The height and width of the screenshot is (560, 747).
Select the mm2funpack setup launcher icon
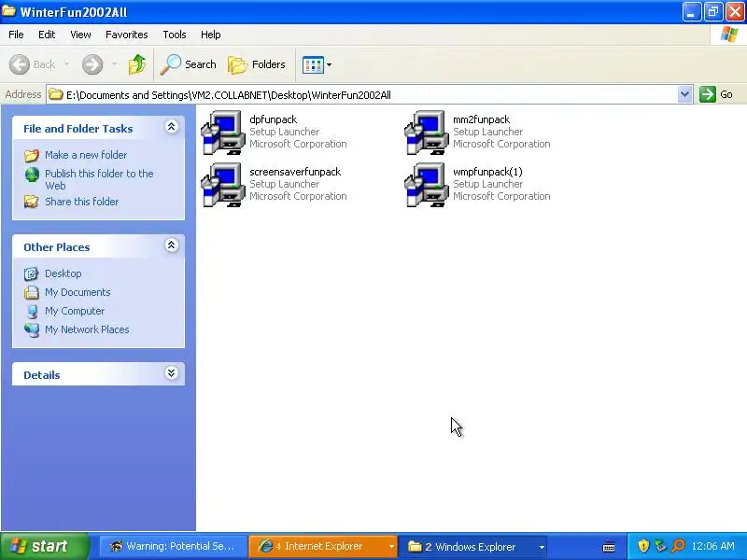(x=427, y=133)
